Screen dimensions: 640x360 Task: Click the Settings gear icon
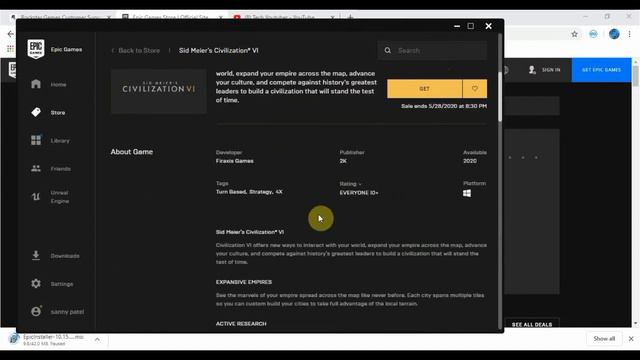point(36,284)
